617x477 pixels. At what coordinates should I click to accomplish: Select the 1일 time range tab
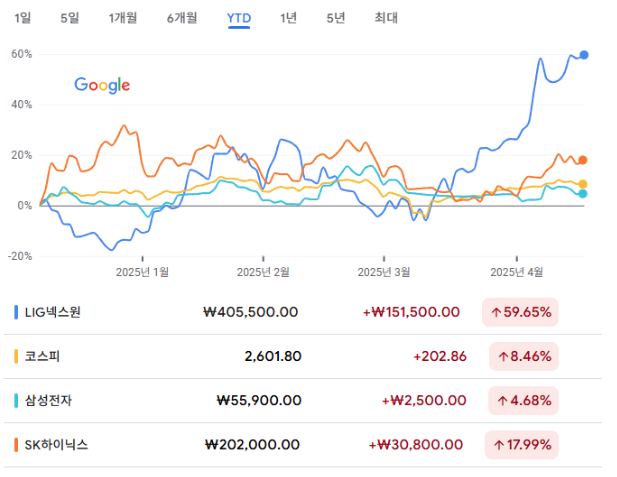pyautogui.click(x=22, y=18)
